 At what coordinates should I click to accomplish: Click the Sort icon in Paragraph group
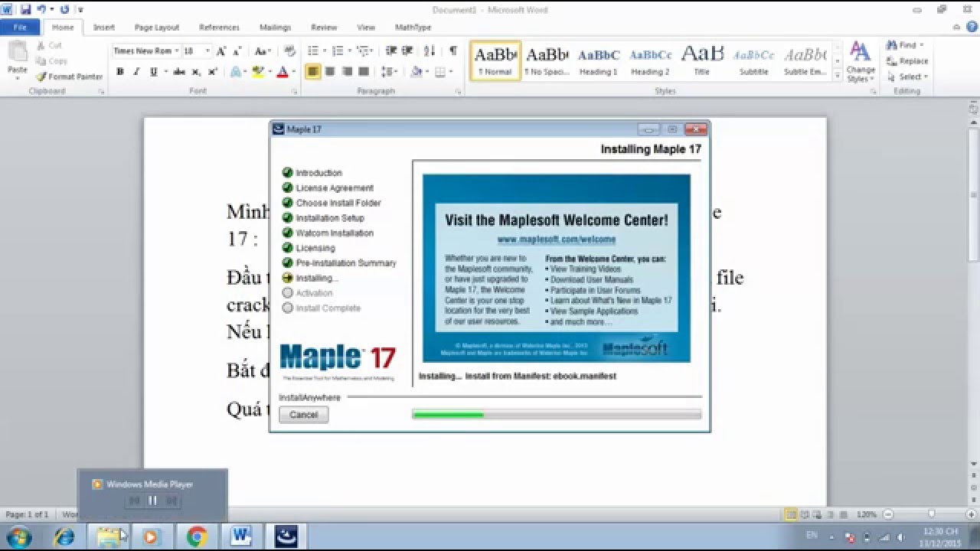point(430,51)
